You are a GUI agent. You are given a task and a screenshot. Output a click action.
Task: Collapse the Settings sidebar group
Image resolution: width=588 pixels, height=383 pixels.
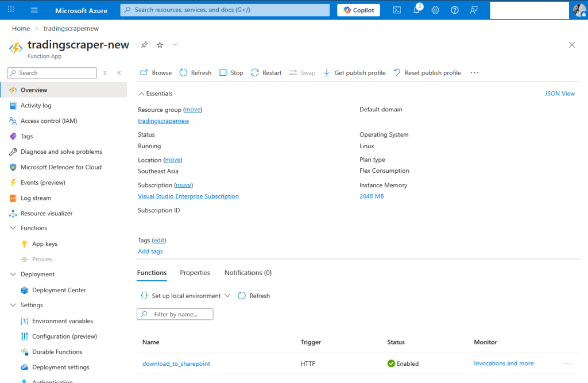[x=13, y=305]
